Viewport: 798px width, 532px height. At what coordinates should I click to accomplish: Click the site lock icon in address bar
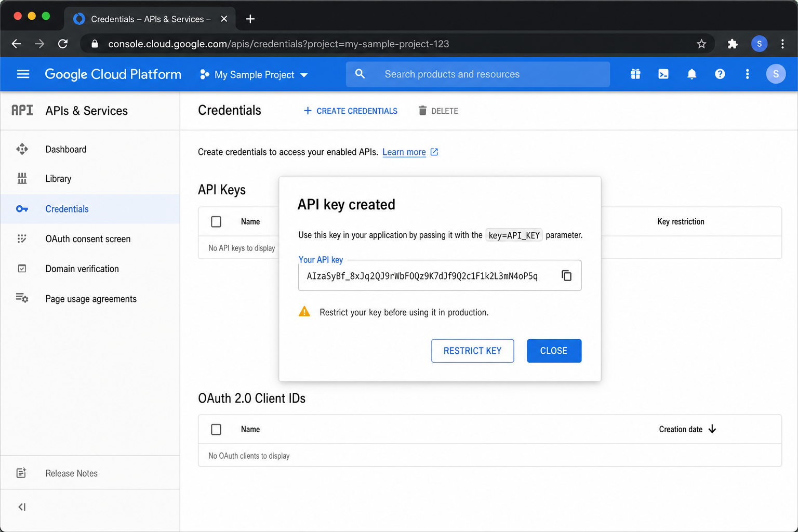95,44
